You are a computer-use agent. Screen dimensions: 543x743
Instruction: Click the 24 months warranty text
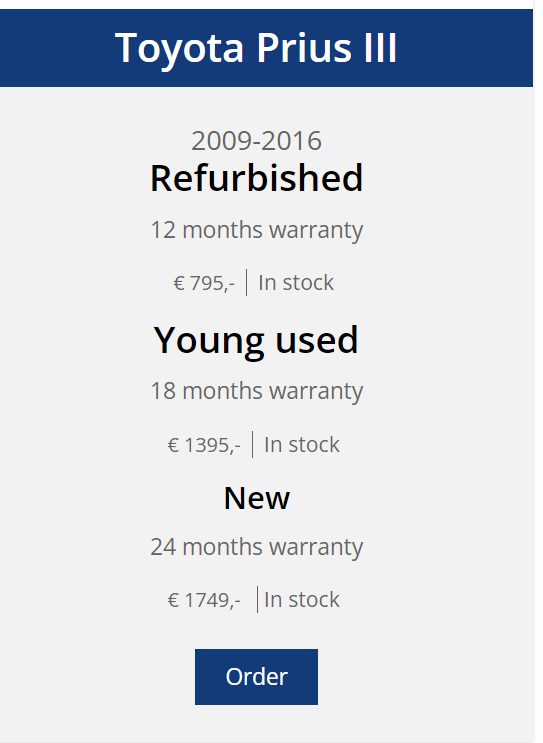click(x=256, y=547)
